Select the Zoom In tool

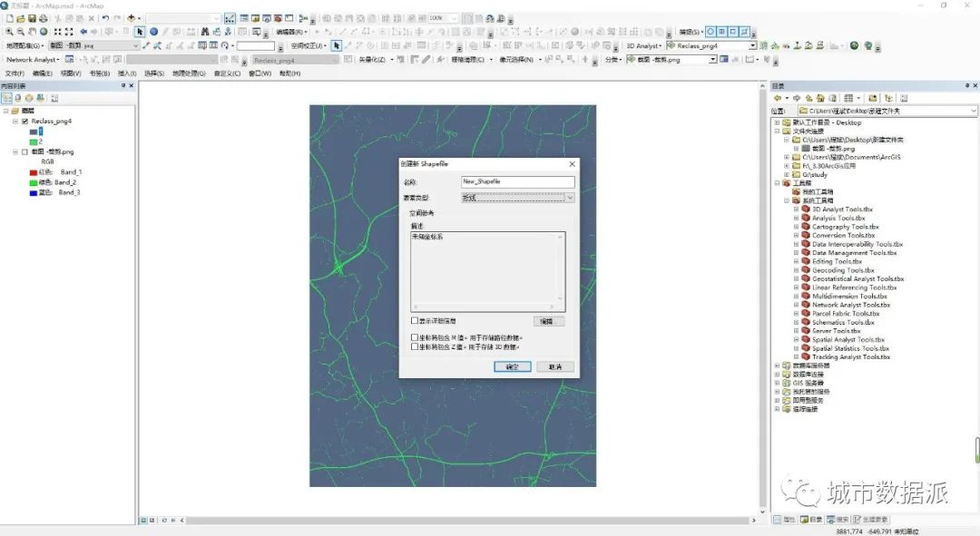coord(9,31)
